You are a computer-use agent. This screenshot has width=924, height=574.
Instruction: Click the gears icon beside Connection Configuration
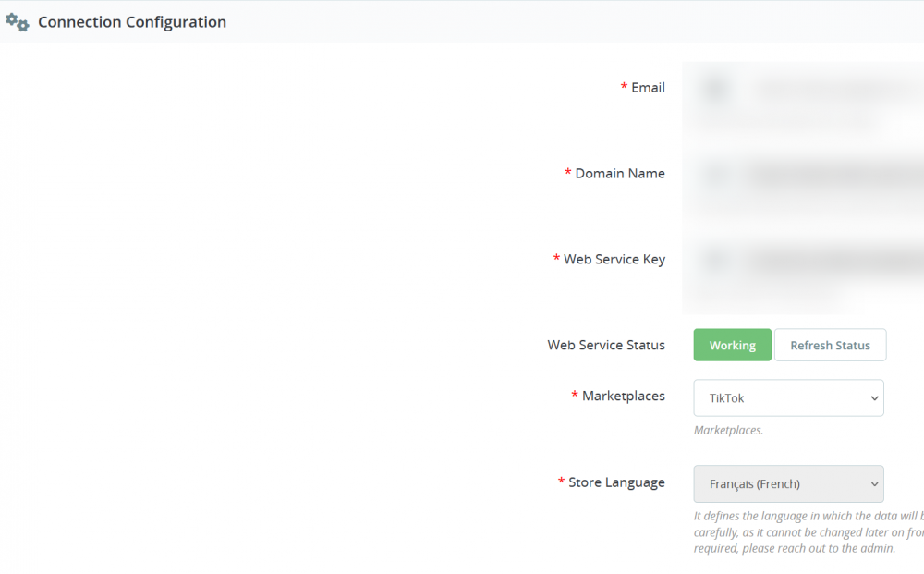(18, 22)
